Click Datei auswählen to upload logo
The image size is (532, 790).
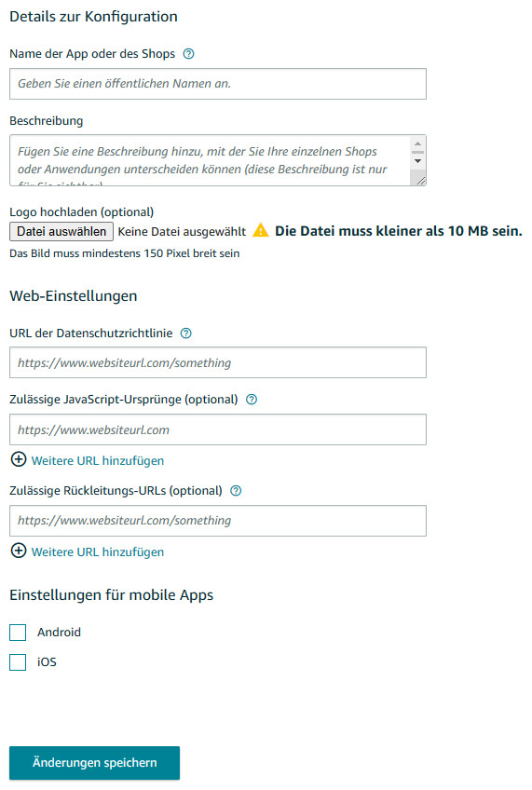tap(61, 231)
